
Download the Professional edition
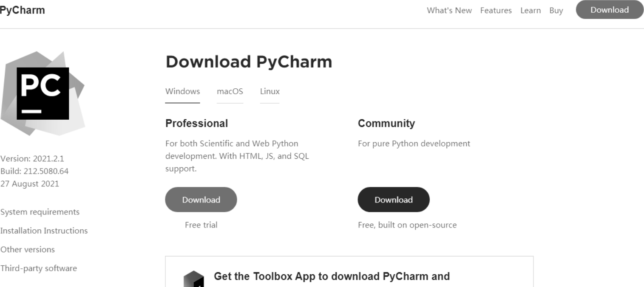point(201,200)
